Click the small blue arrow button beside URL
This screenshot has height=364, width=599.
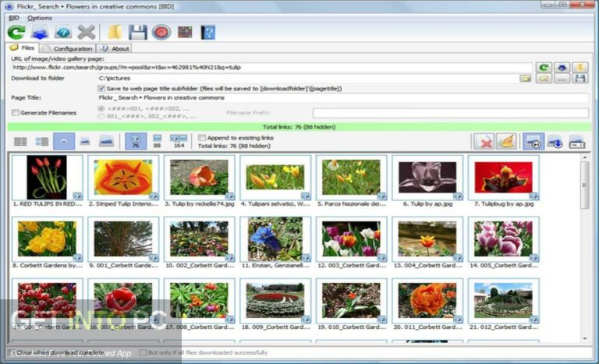[562, 68]
